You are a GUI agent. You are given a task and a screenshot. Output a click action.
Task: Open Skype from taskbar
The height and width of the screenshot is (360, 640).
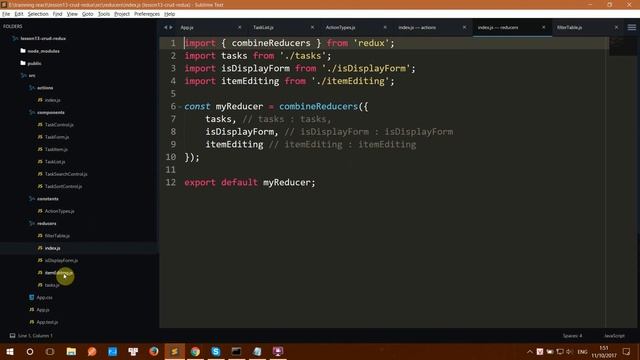coord(216,351)
